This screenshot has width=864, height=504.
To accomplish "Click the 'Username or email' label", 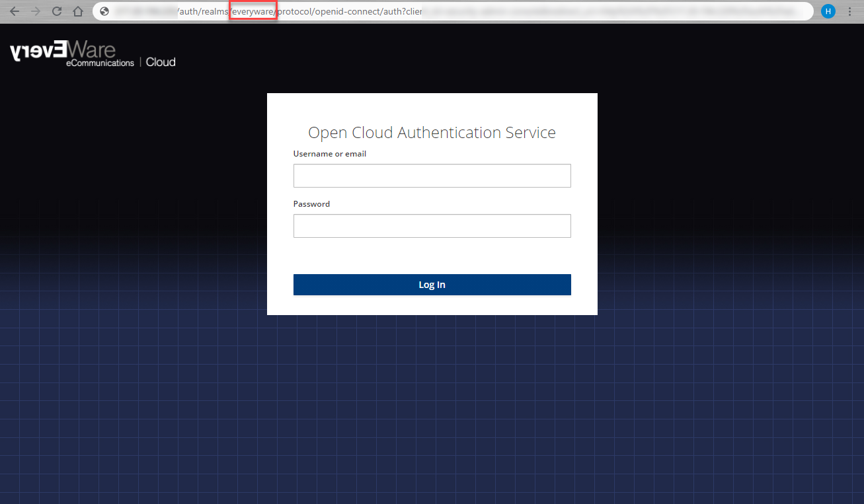I will coord(329,154).
